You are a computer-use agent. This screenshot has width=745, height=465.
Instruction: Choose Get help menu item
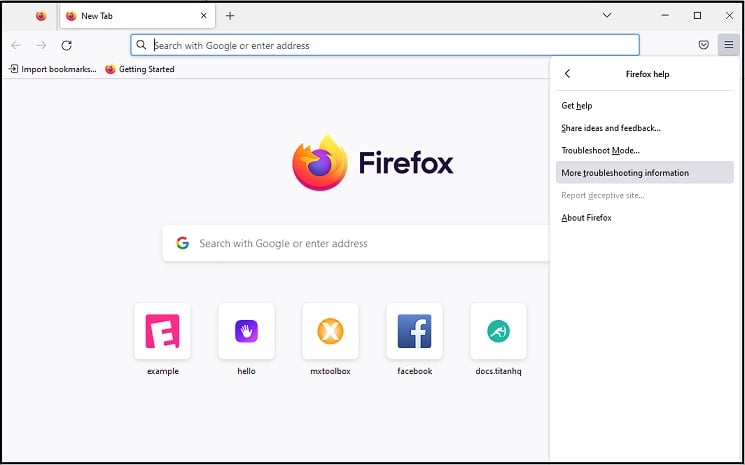[x=644, y=105]
